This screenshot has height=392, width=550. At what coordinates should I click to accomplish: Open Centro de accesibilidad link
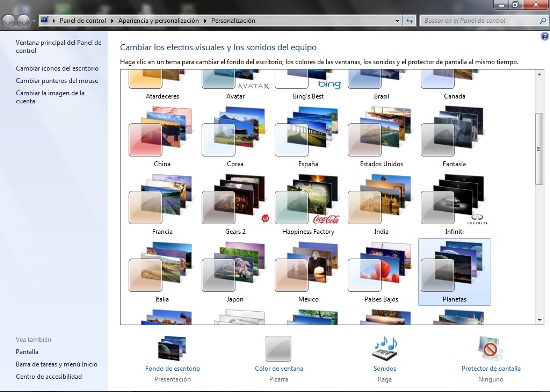coord(49,377)
